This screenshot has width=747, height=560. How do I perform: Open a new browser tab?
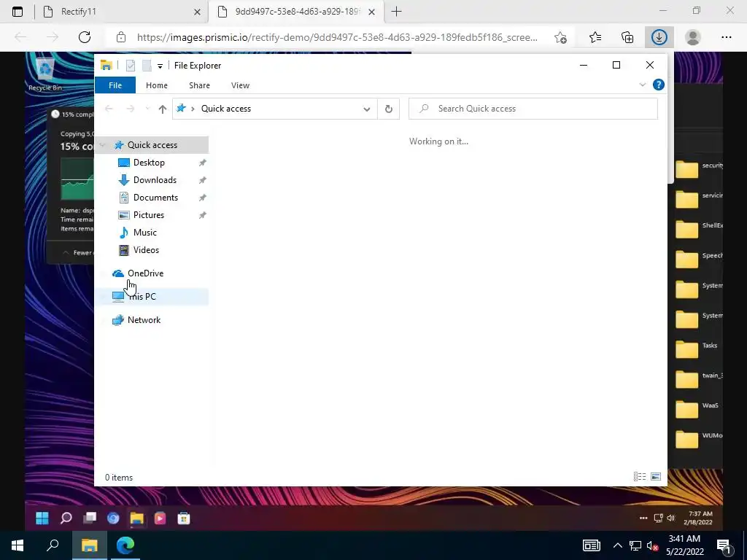point(396,12)
